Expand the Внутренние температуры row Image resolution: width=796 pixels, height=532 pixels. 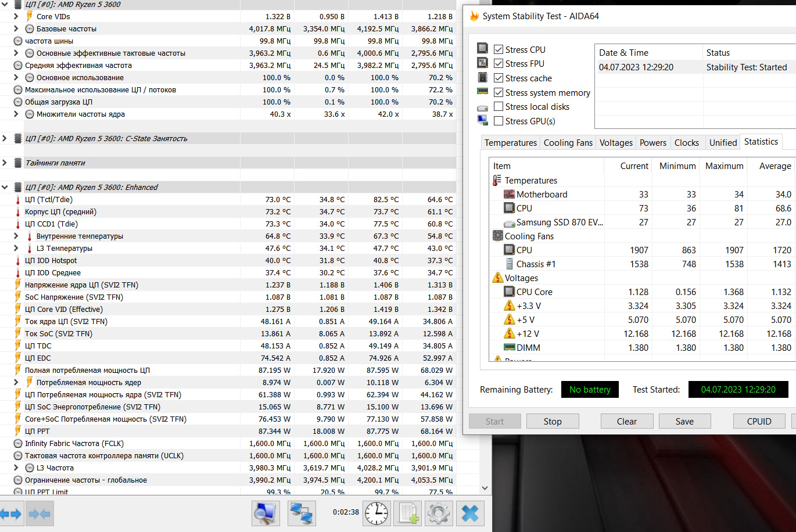tap(16, 236)
